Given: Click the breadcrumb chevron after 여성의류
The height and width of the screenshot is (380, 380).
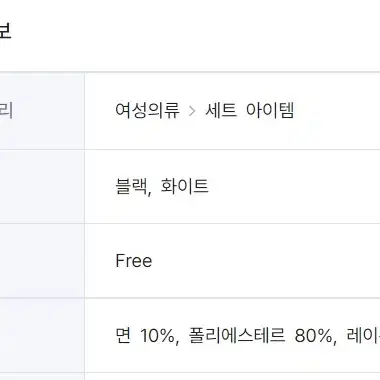Looking at the screenshot, I should 192,111.
